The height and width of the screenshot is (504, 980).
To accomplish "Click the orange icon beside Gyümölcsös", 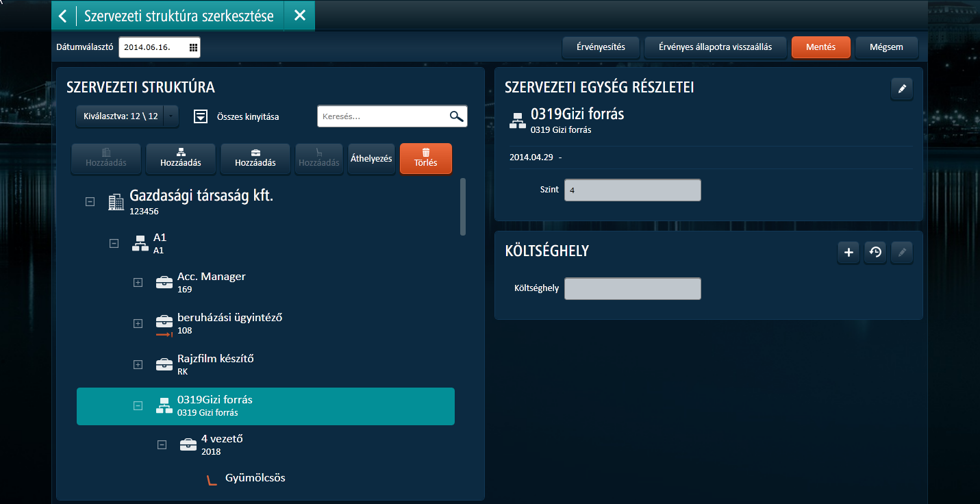I will (x=212, y=479).
